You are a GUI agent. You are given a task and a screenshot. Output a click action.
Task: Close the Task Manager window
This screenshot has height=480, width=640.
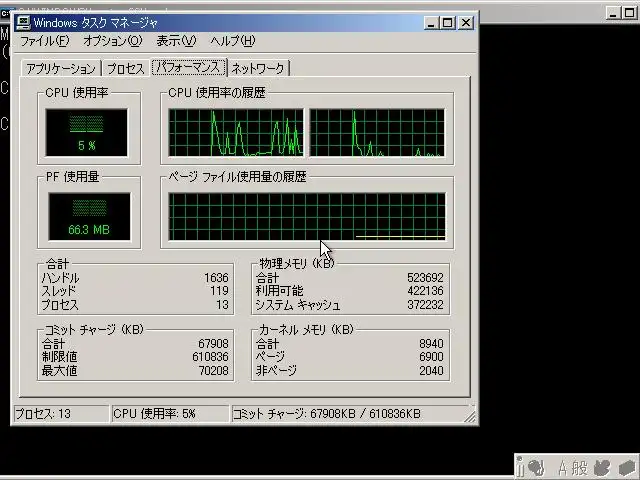point(466,23)
